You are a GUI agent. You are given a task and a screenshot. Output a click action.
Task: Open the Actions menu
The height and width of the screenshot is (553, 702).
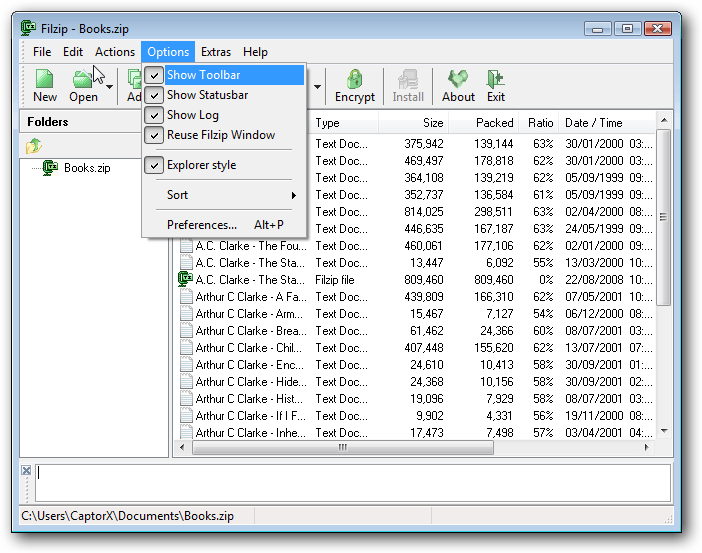(115, 52)
